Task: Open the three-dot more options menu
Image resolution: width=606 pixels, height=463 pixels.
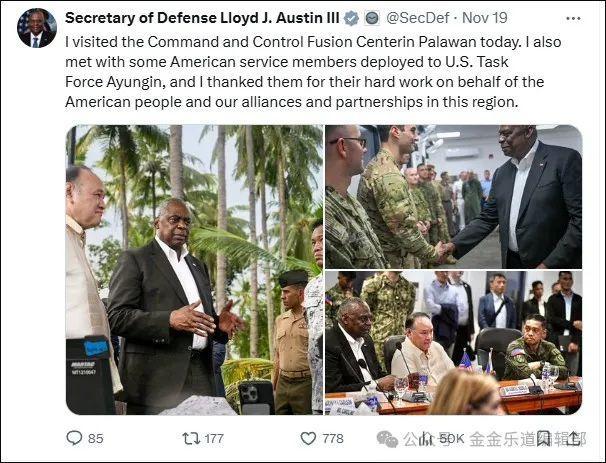Action: 573,18
